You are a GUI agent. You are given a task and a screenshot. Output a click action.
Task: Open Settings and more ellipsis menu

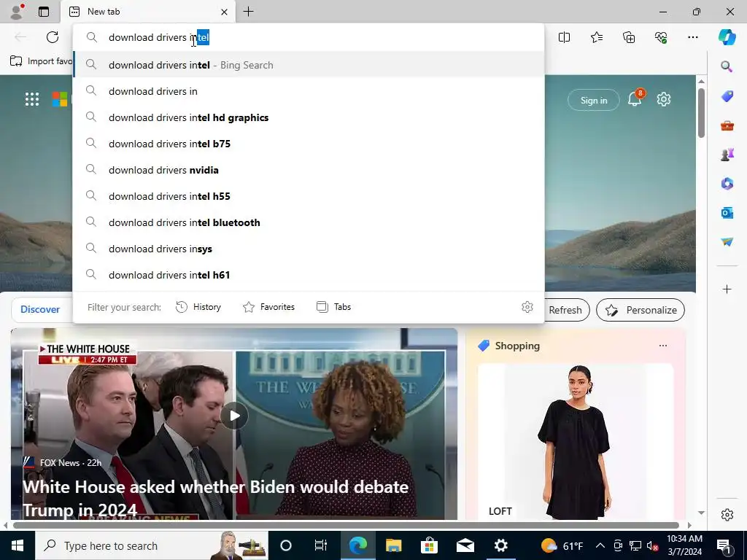[693, 37]
